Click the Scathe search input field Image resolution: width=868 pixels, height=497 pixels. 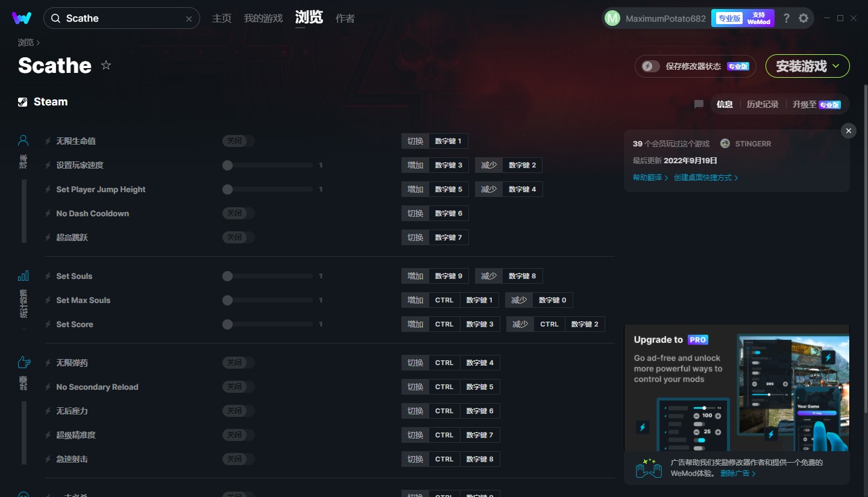click(x=121, y=19)
